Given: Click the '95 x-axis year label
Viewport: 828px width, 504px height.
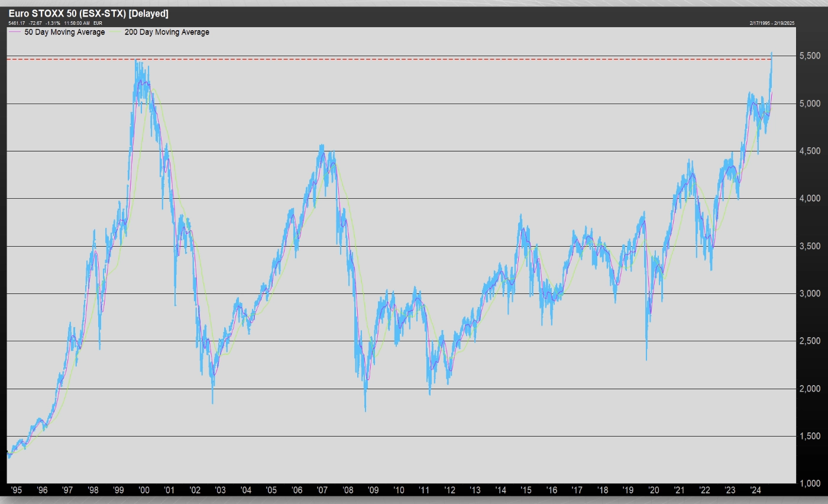Looking at the screenshot, I should 17,490.
